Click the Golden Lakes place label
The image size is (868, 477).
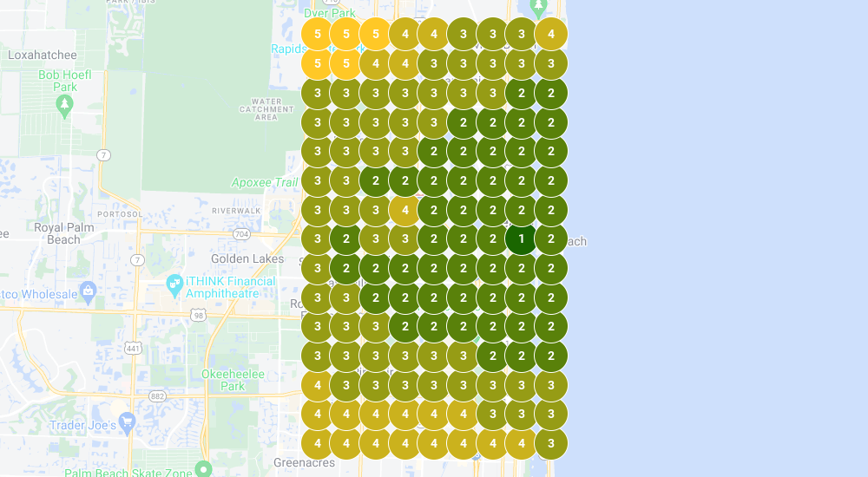[x=247, y=258]
